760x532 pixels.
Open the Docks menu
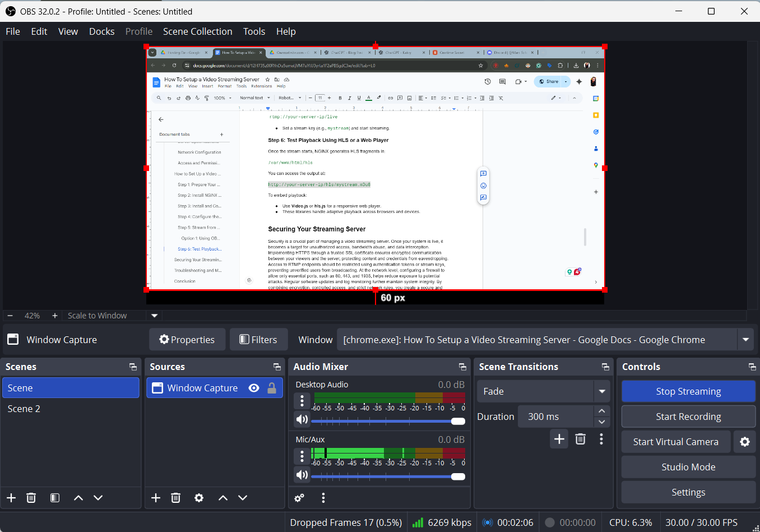pos(101,31)
